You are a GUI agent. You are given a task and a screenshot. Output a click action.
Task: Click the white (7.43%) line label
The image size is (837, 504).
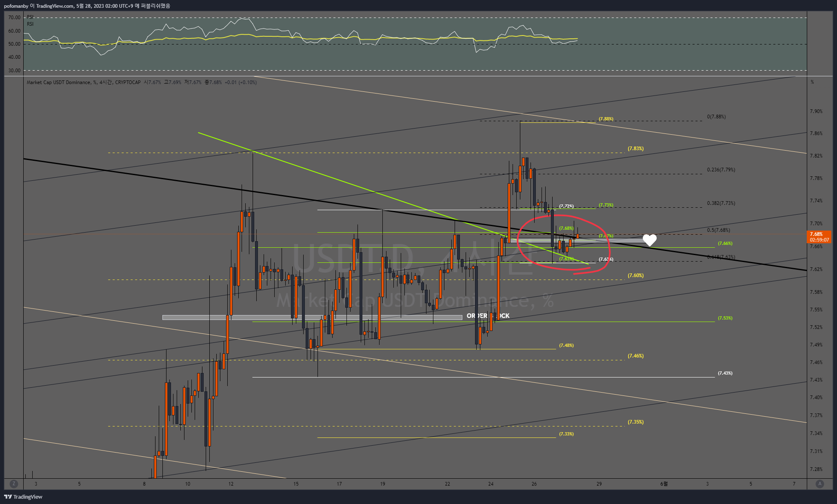[725, 373]
